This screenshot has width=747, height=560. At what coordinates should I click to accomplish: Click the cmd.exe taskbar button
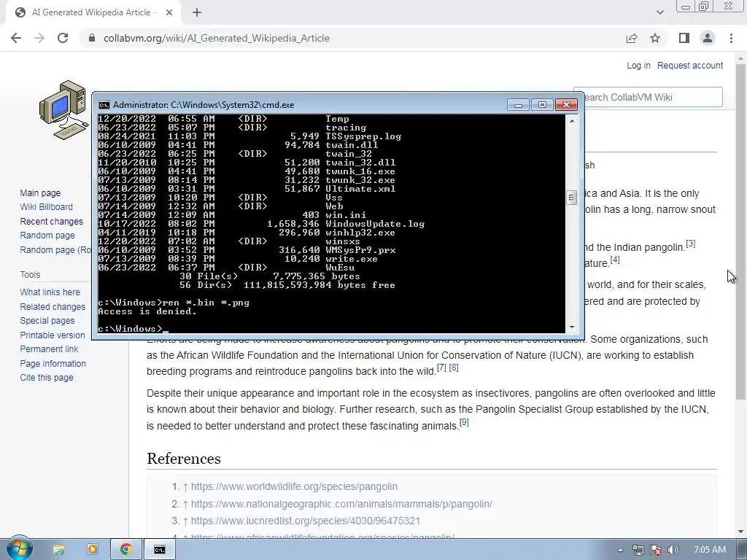pos(160,550)
